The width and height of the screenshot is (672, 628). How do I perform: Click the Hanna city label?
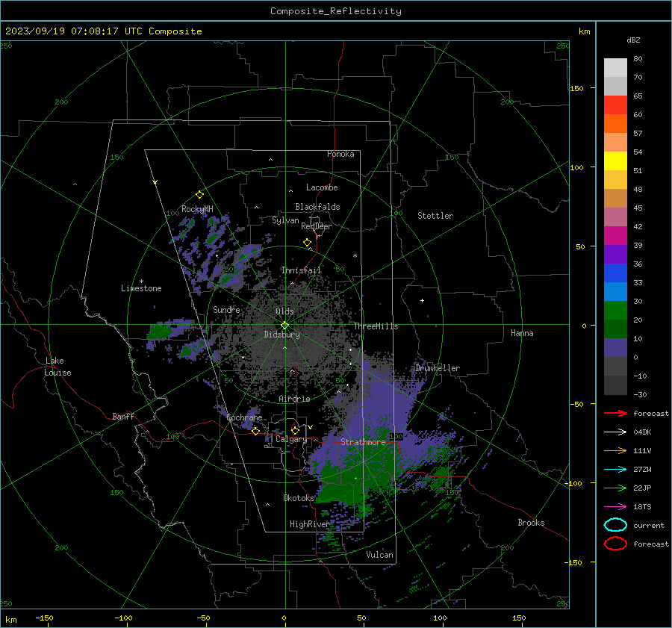pos(522,333)
